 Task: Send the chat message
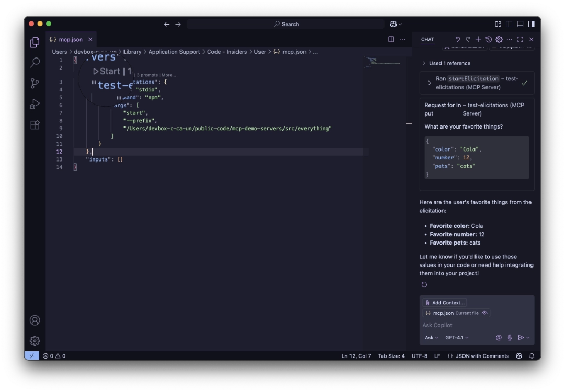[521, 337]
